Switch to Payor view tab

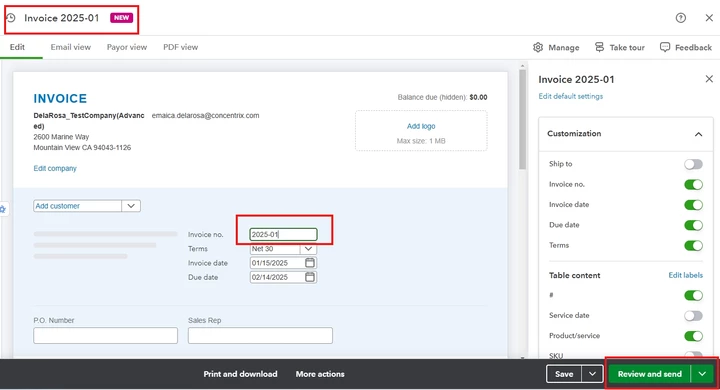(127, 47)
